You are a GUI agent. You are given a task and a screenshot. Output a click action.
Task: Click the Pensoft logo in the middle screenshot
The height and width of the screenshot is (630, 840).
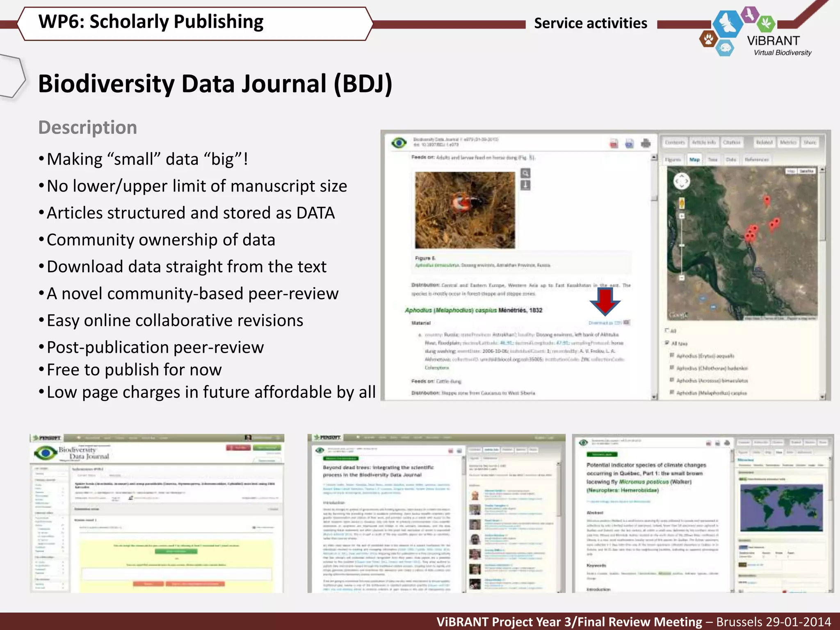coord(327,438)
